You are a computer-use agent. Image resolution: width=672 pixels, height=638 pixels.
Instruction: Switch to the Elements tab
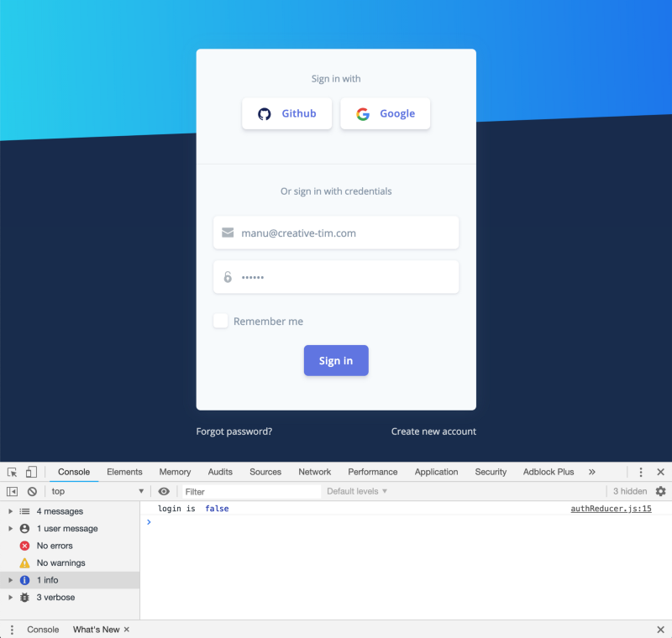coord(124,472)
